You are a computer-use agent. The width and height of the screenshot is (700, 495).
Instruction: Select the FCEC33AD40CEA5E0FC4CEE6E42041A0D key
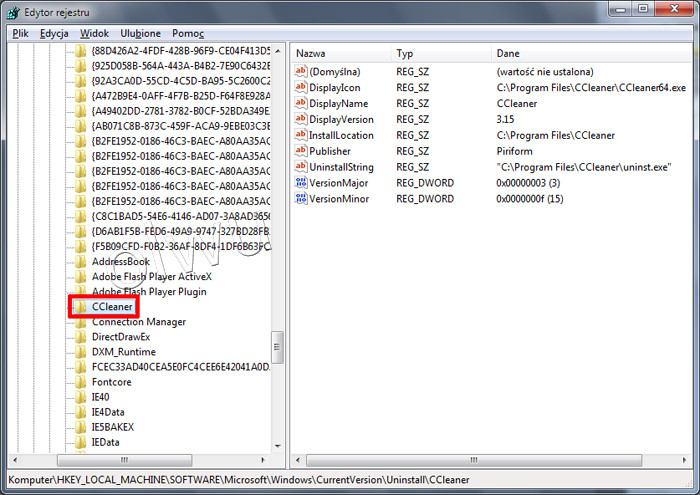(180, 367)
